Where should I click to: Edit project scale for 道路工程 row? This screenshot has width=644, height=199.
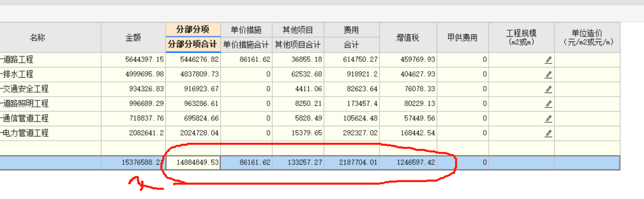click(x=548, y=60)
